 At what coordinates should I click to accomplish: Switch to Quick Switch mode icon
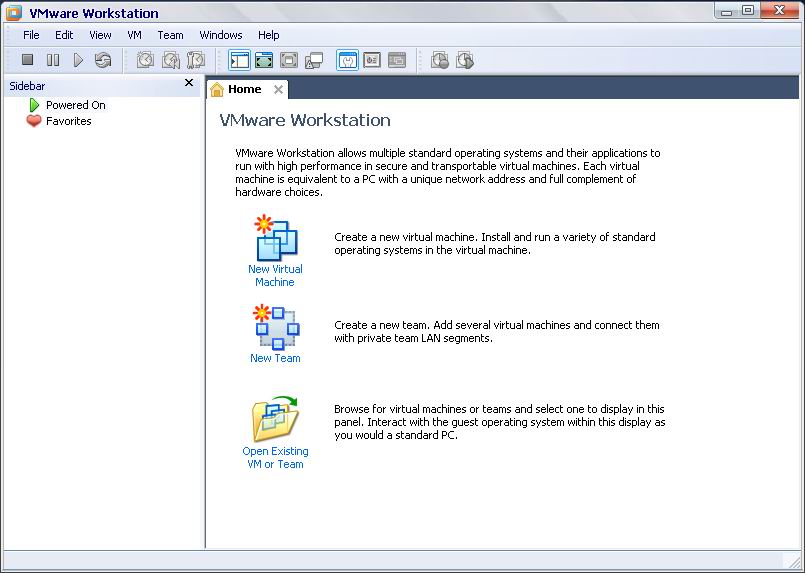tap(264, 60)
